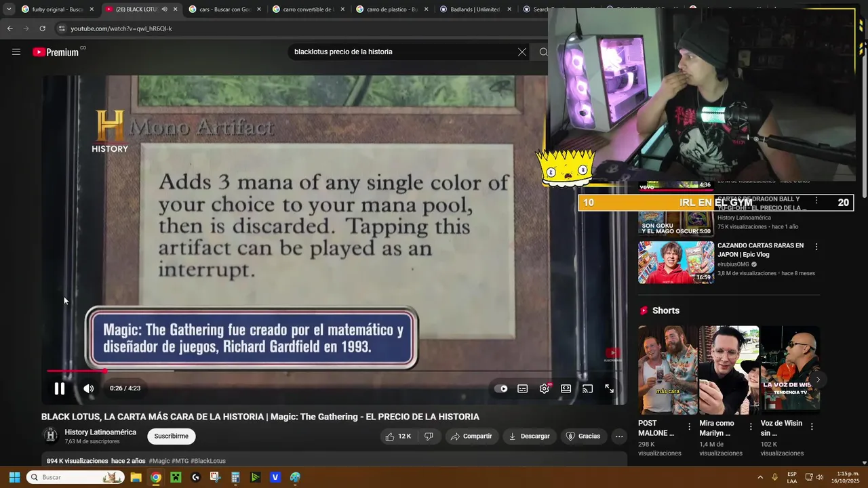Image resolution: width=868 pixels, height=488 pixels.
Task: Click the Gracias button
Action: [x=583, y=436]
